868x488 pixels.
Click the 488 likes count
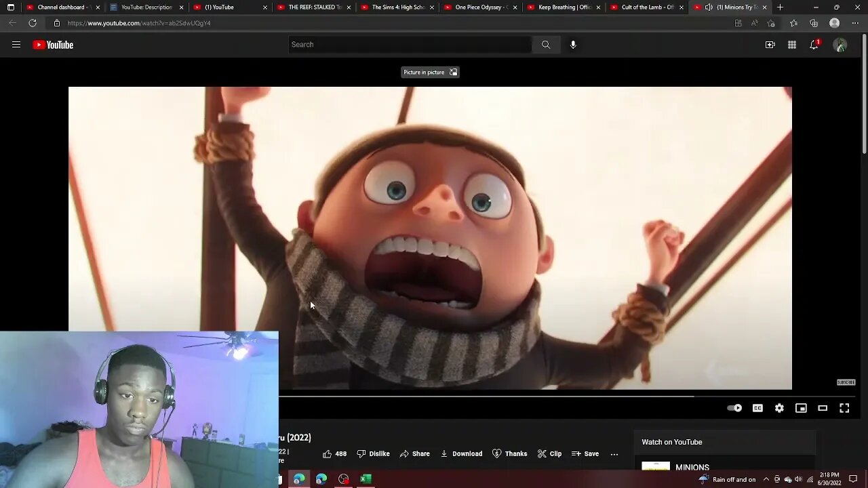pyautogui.click(x=341, y=454)
